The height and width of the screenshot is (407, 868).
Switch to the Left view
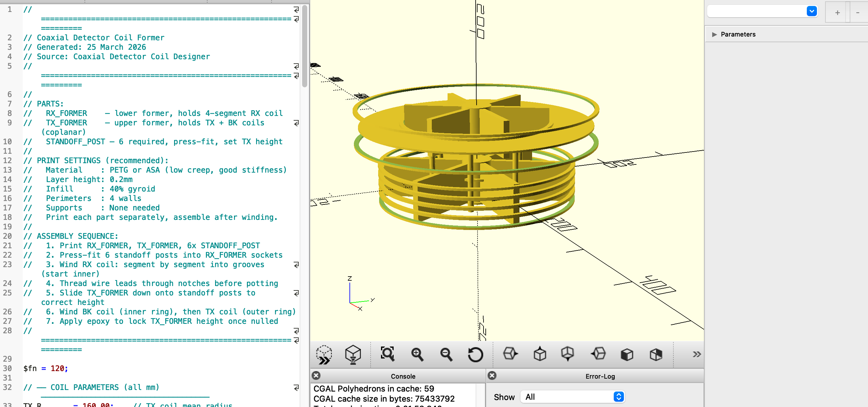pyautogui.click(x=598, y=354)
